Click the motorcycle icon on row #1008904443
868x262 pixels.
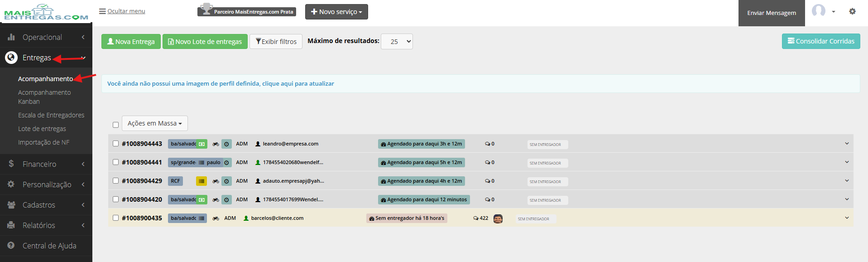click(216, 144)
